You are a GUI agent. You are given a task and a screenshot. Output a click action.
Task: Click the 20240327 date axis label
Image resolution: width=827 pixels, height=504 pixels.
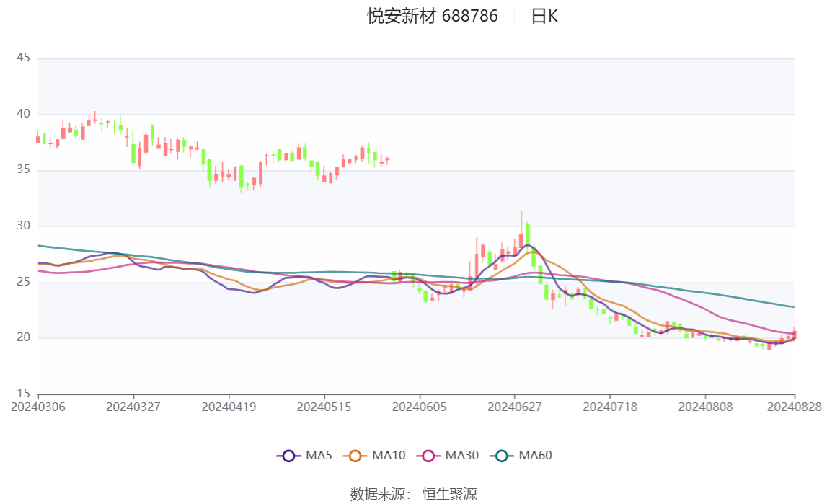pyautogui.click(x=133, y=407)
